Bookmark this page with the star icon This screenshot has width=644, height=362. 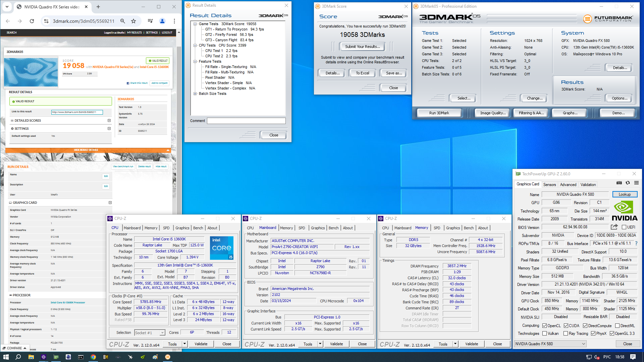[133, 21]
